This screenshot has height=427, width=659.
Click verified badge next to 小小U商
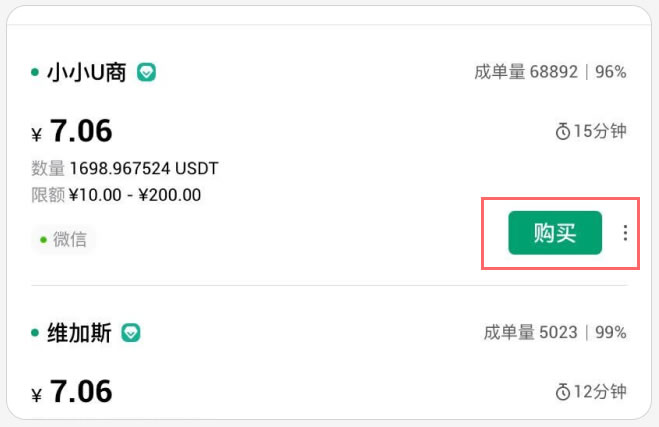click(146, 72)
